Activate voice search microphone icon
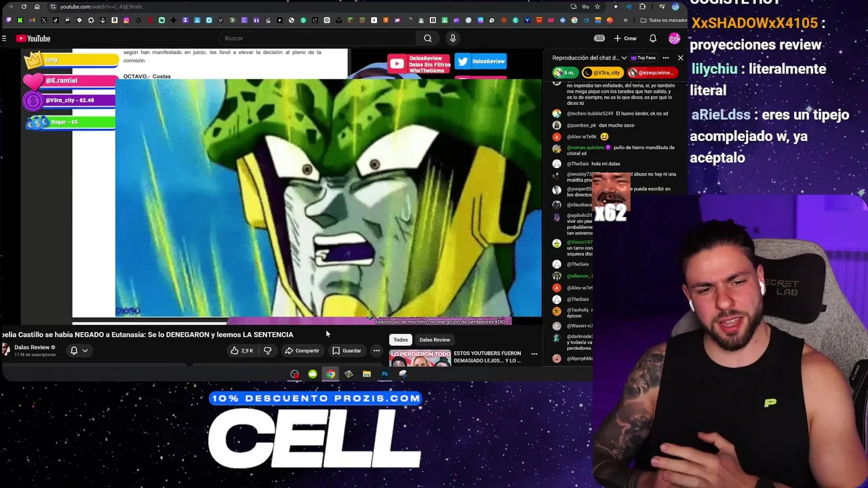868x488 pixels. pyautogui.click(x=452, y=39)
